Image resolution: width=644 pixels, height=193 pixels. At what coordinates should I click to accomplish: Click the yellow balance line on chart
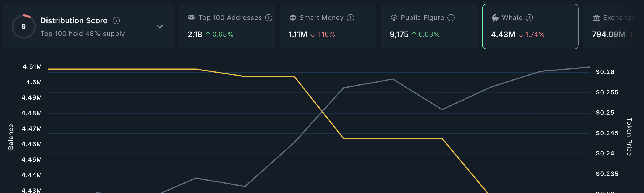tap(392, 138)
